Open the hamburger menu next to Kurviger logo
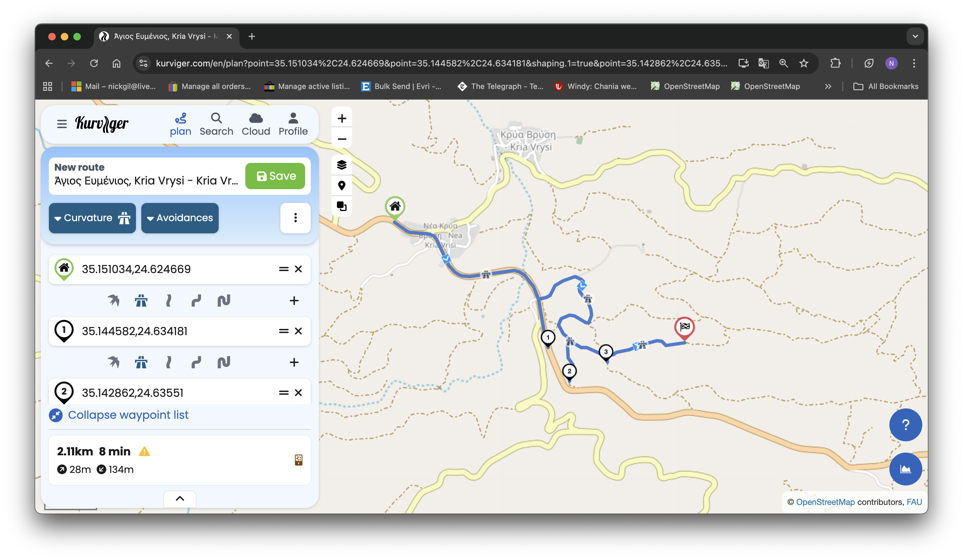Screen dimensions: 963x560 (x=61, y=124)
